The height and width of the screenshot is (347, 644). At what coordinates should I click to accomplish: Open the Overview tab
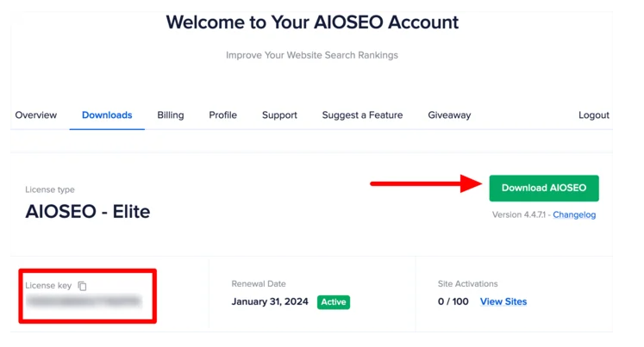(36, 115)
